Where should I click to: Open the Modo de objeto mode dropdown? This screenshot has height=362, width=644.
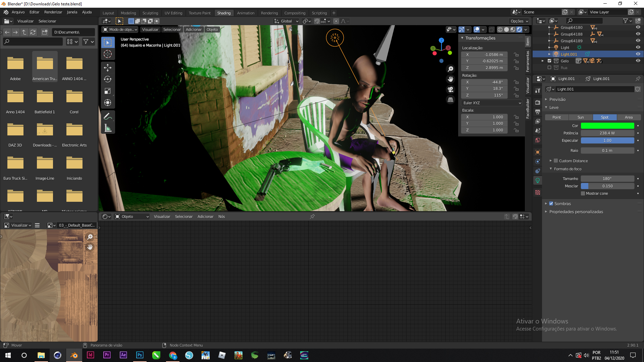(120, 29)
